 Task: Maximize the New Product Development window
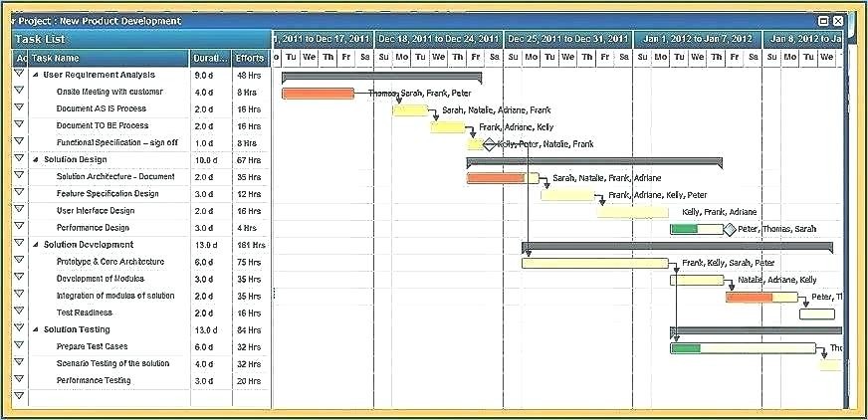[x=823, y=21]
